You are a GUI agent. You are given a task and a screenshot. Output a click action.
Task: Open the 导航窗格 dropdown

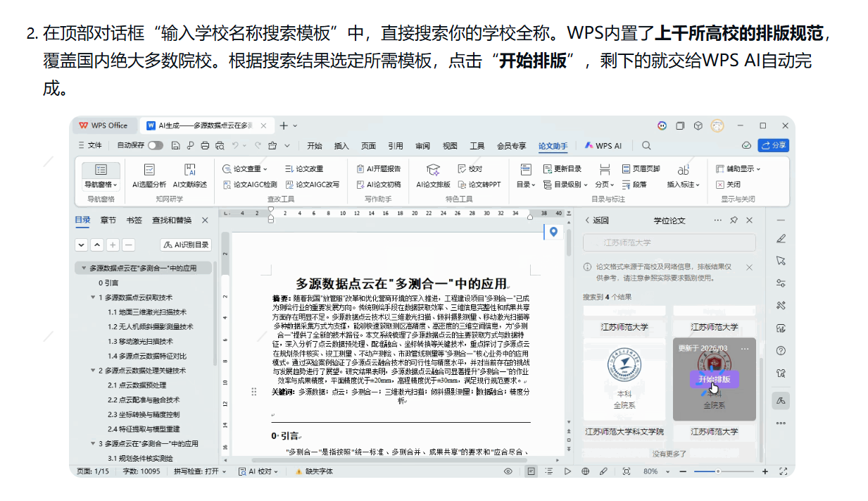tap(101, 185)
